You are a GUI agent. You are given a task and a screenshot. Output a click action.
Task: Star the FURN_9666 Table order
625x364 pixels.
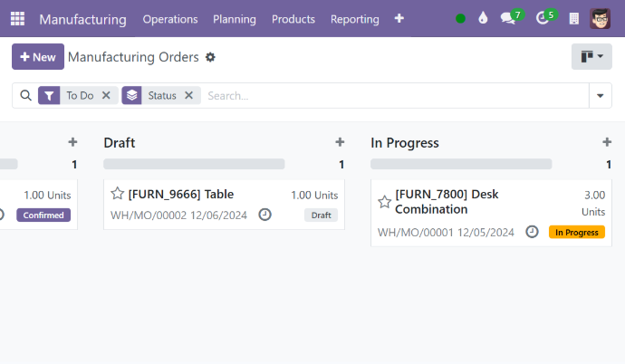[x=117, y=194]
